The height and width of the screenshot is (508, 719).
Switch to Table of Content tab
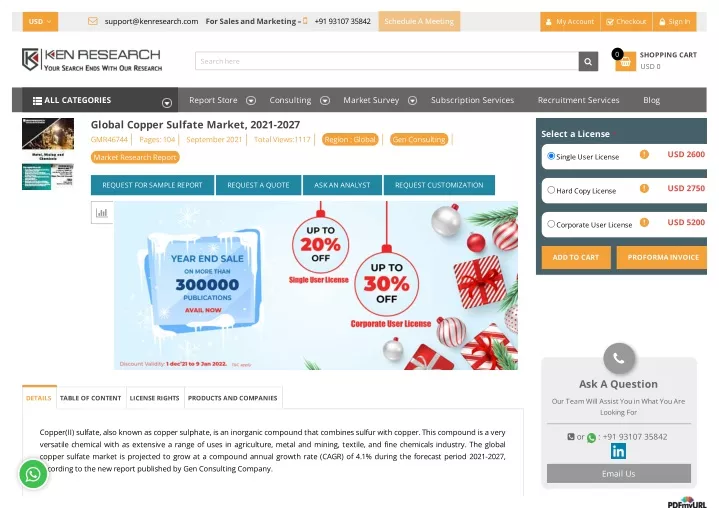click(x=91, y=398)
